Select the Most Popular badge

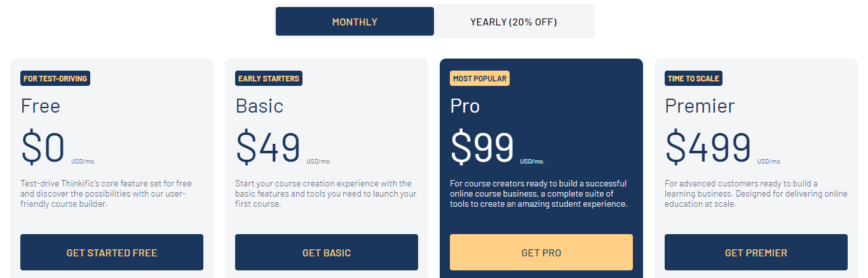[x=480, y=79]
